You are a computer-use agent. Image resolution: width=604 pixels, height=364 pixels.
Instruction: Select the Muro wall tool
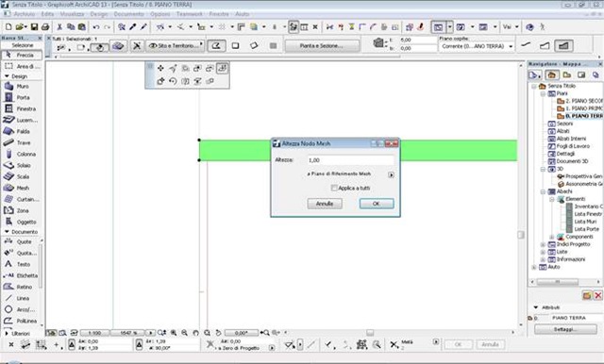click(21, 87)
